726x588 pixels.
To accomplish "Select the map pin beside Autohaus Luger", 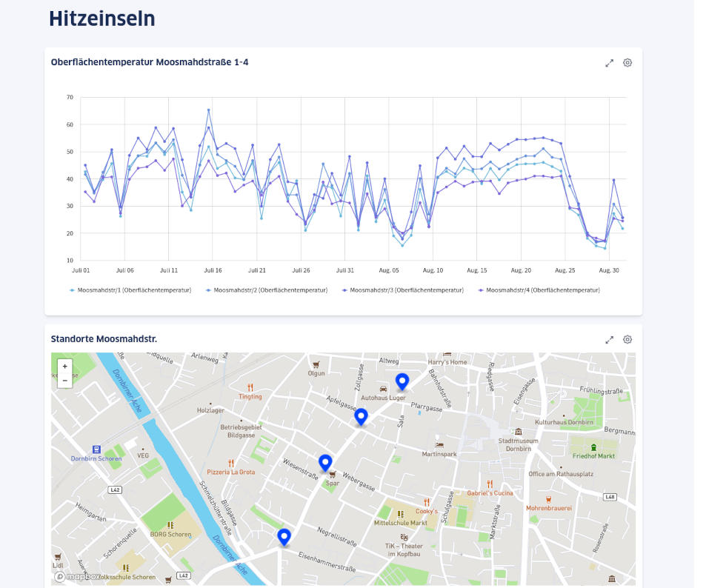I will [x=402, y=381].
